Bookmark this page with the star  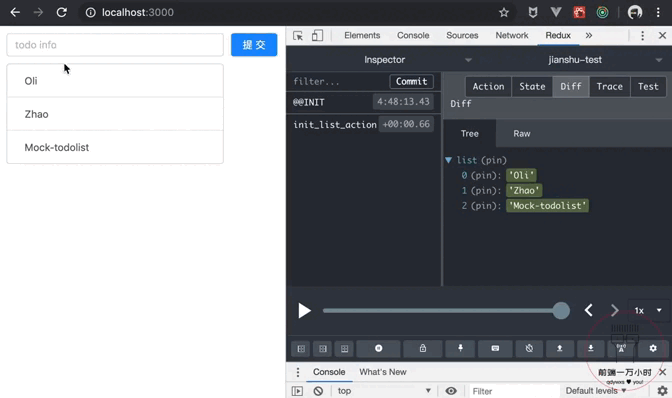504,12
